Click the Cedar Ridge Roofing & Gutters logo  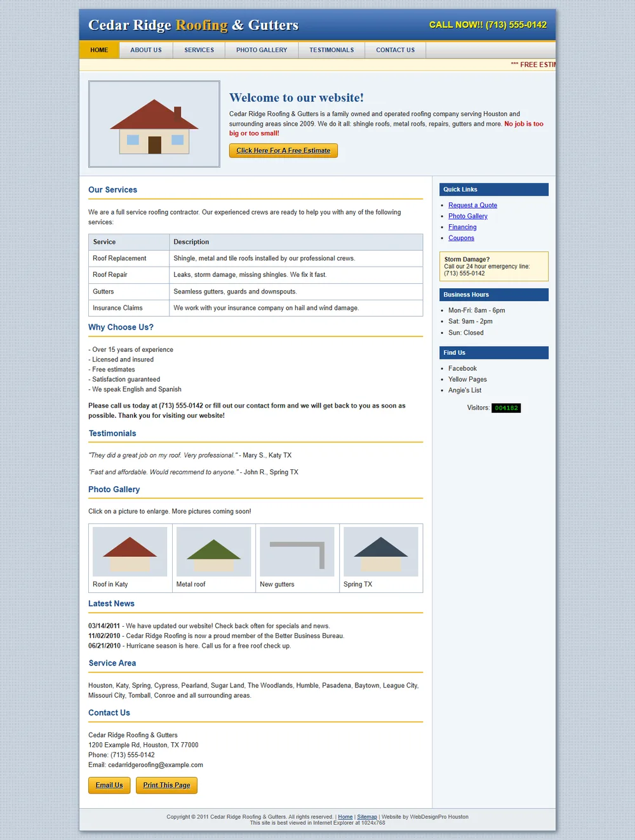(193, 25)
